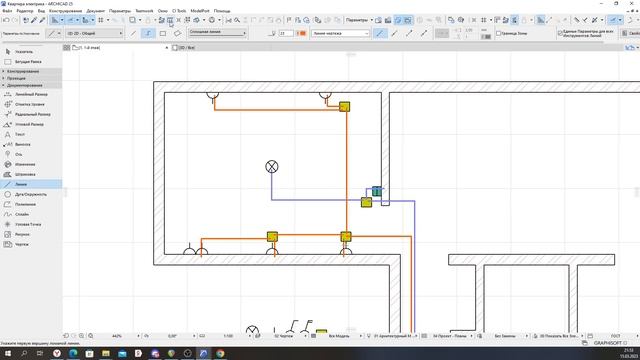Select the Arc/Circle tool
The image size is (640, 360).
pyautogui.click(x=31, y=194)
